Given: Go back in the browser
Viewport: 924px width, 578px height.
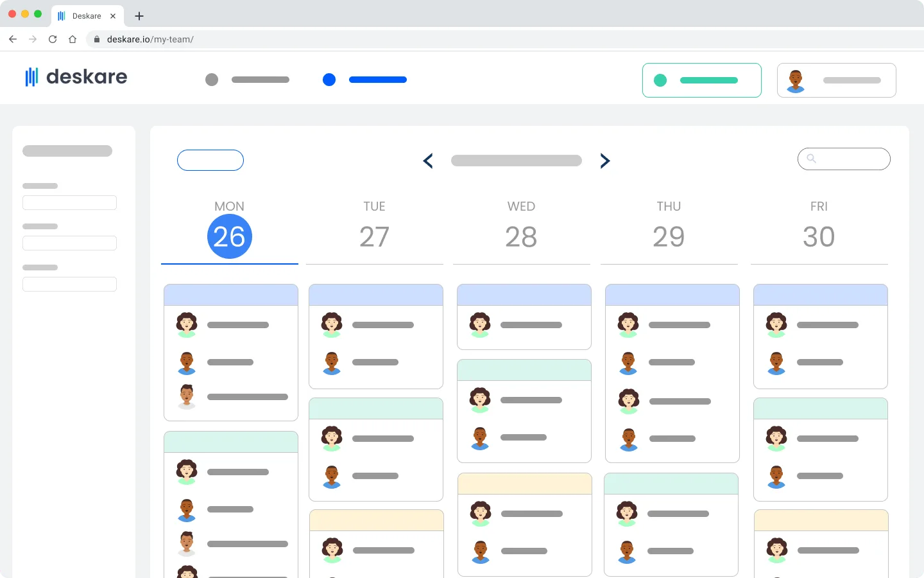Looking at the screenshot, I should click(x=13, y=39).
